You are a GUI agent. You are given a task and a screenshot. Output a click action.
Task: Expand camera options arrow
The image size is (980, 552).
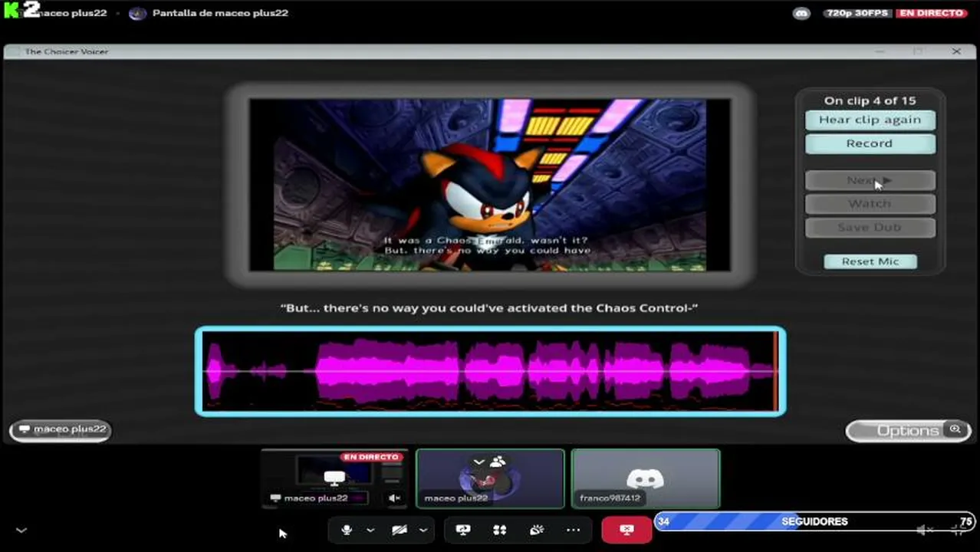coord(423,530)
